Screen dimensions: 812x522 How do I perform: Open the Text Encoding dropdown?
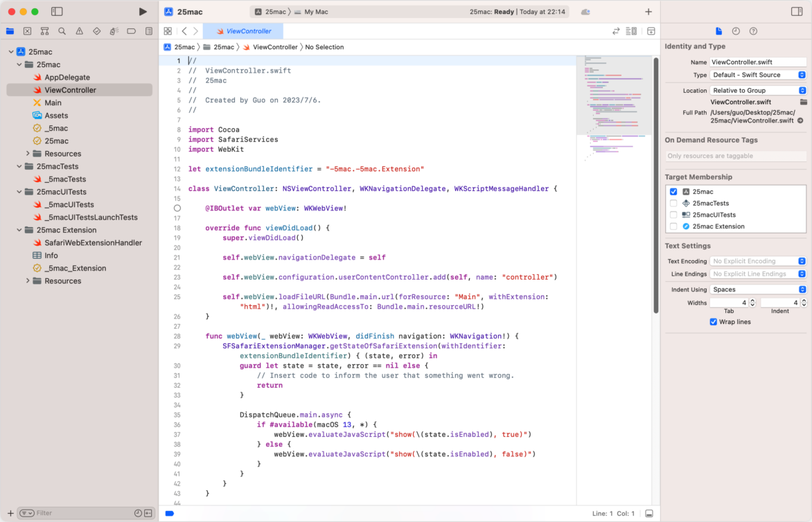(x=758, y=261)
